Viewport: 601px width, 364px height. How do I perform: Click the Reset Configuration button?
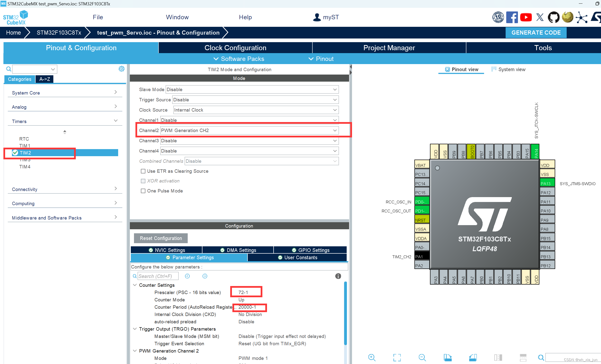161,238
